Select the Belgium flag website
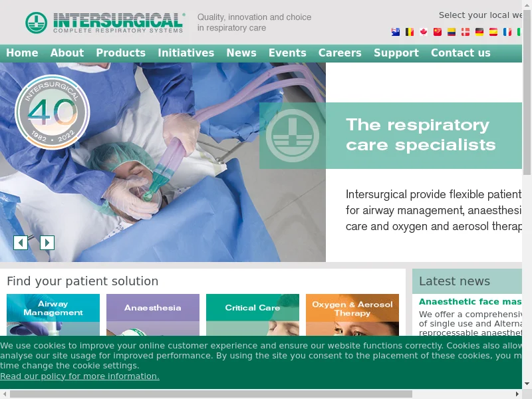 coord(410,32)
